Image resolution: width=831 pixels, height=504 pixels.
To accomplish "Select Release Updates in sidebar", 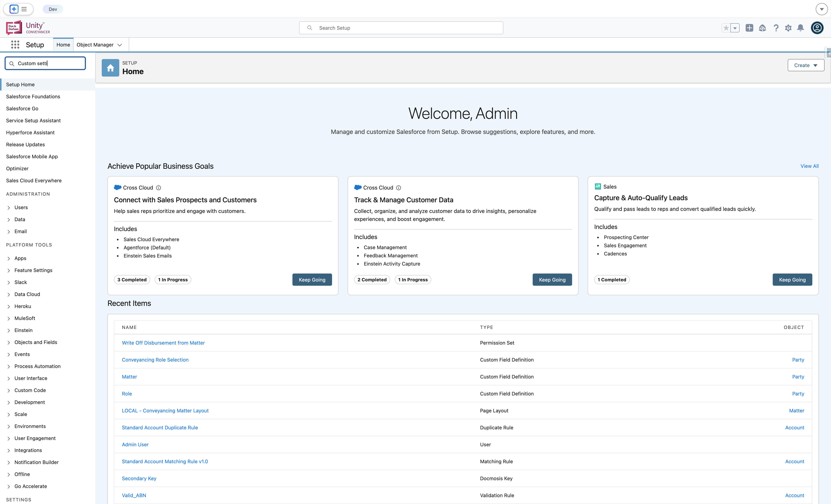I will click(x=25, y=144).
